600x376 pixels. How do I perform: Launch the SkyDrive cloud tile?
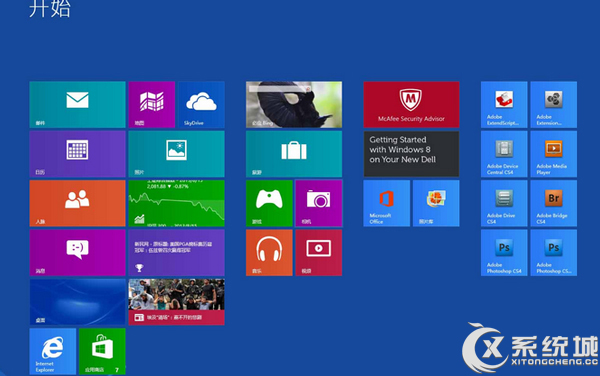pos(201,104)
